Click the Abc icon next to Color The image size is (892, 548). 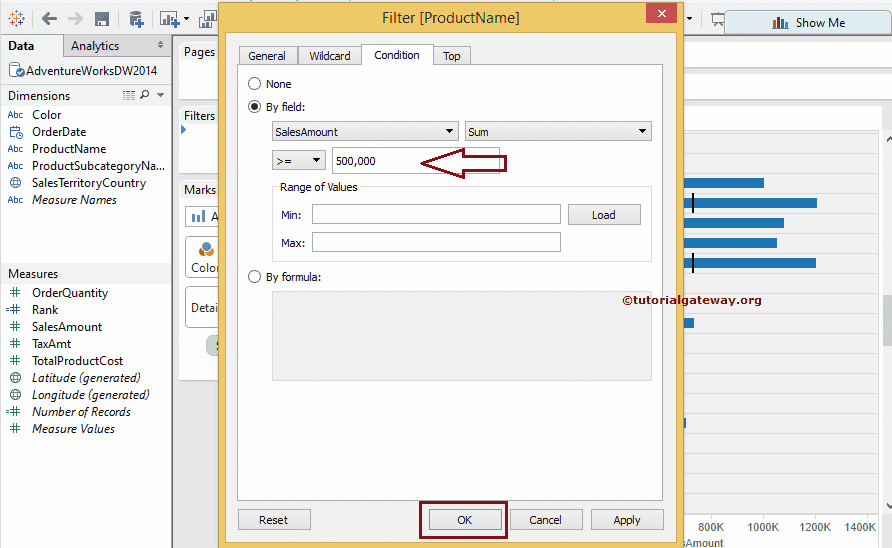[15, 115]
